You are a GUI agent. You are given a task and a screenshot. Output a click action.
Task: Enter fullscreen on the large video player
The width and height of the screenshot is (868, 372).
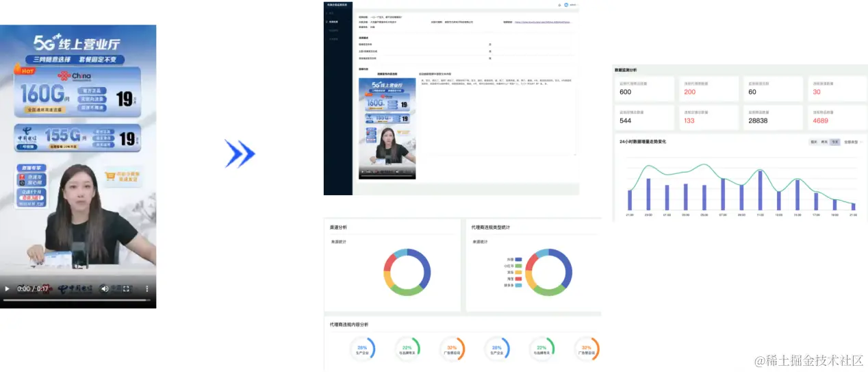125,289
